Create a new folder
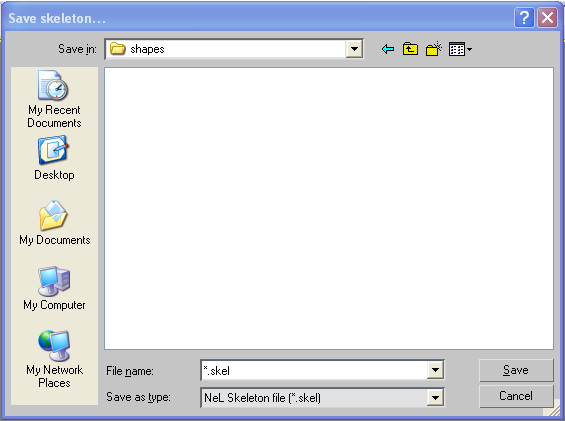The width and height of the screenshot is (565, 421). click(433, 49)
